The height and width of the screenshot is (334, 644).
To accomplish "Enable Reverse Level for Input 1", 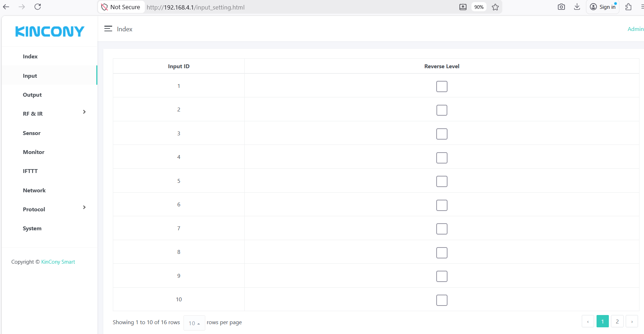I will point(442,86).
